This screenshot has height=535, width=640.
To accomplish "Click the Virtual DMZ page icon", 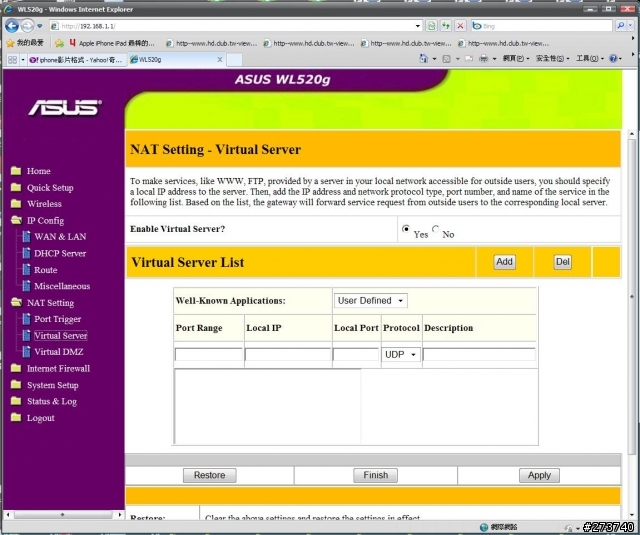I will (27, 352).
